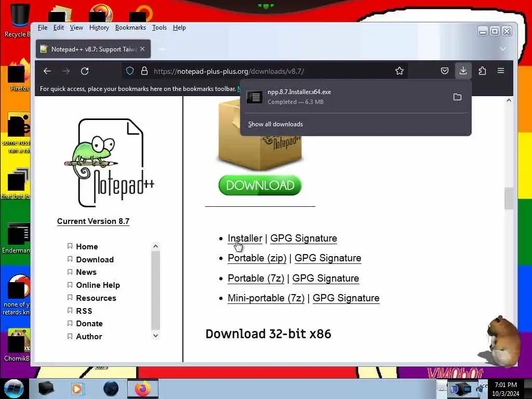Open the History menu

[99, 28]
